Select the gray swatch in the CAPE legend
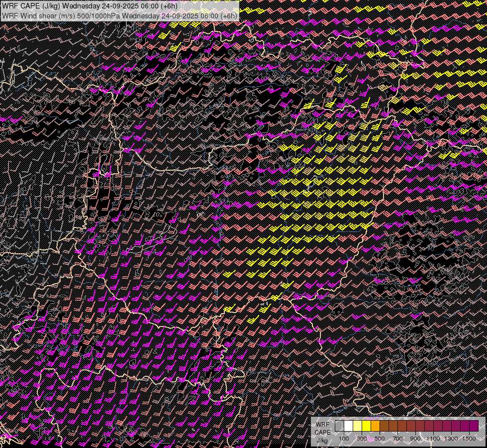The image size is (487, 448). pyautogui.click(x=339, y=426)
